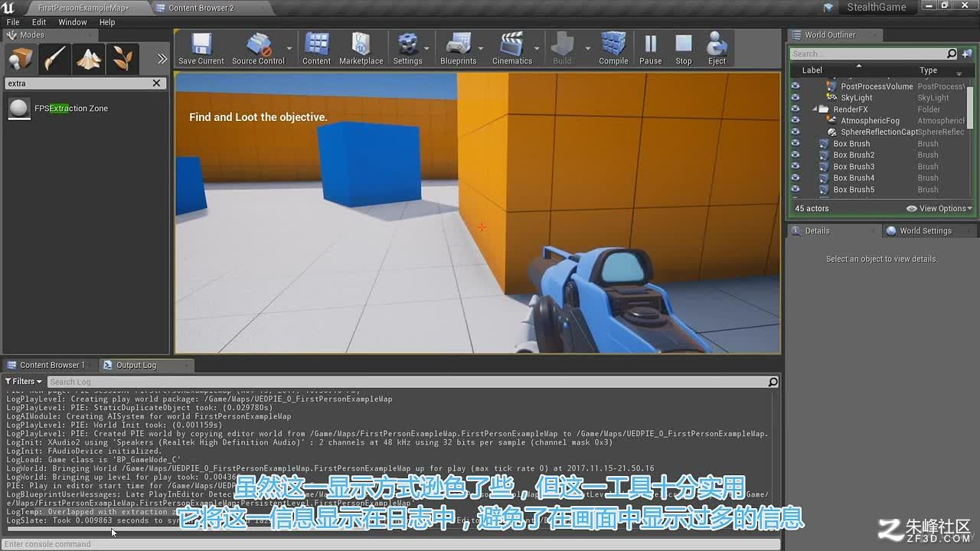Open Source Control toolbar icon
The width and height of the screenshot is (980, 551).
pos(258,48)
